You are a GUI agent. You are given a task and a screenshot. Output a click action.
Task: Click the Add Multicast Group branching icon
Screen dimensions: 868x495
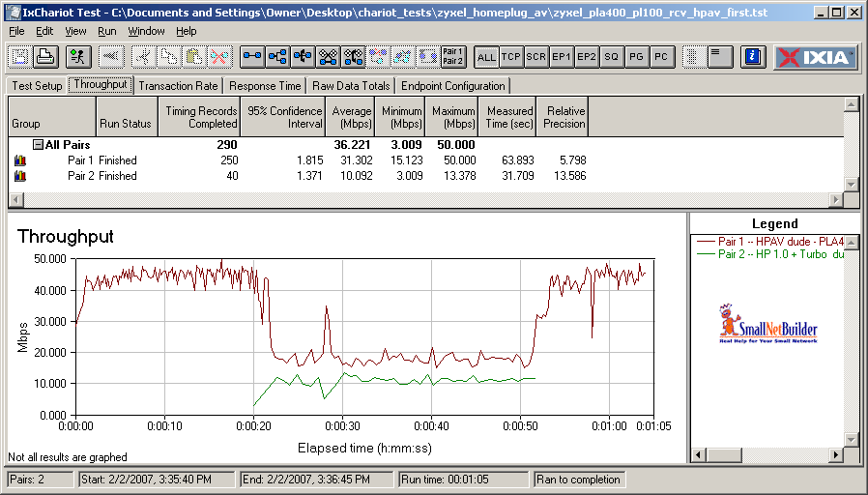coord(277,56)
